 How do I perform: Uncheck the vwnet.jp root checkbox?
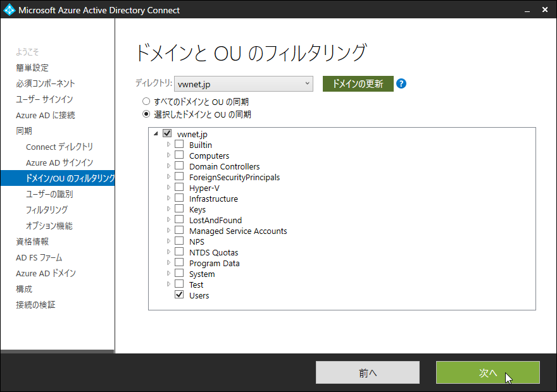click(x=167, y=133)
